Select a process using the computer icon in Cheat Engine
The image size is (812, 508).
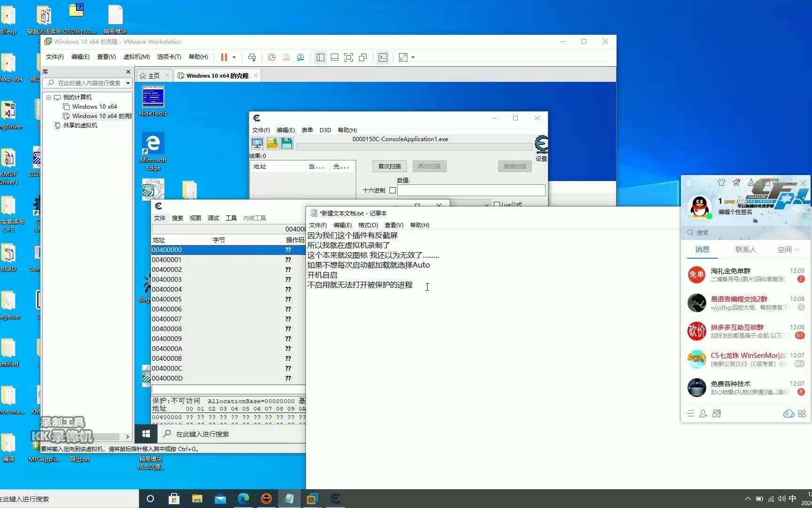[257, 143]
